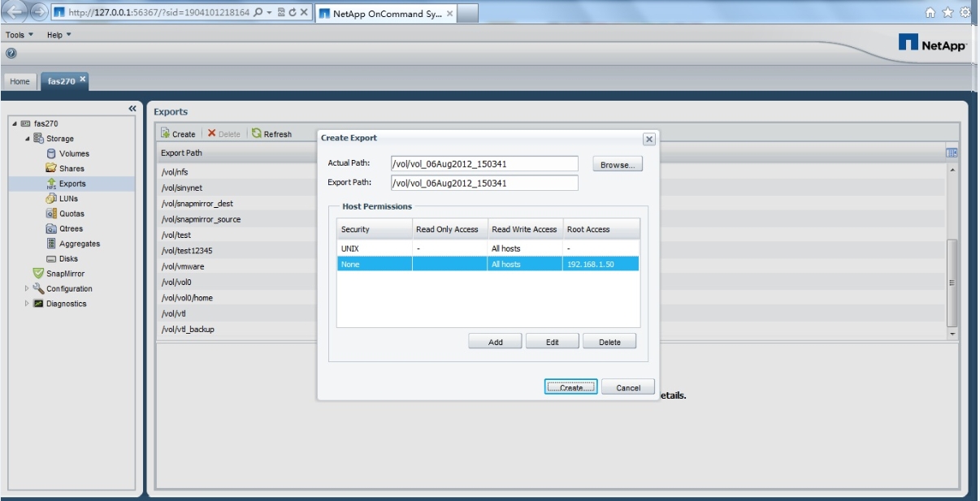Select the /vol/test12345 export row
Screen dimensions: 980x501
[x=237, y=251]
